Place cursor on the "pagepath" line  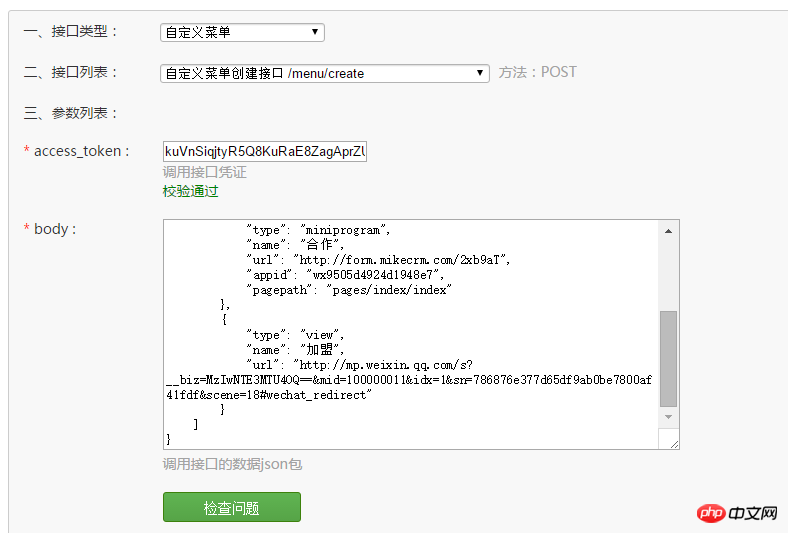(x=349, y=290)
